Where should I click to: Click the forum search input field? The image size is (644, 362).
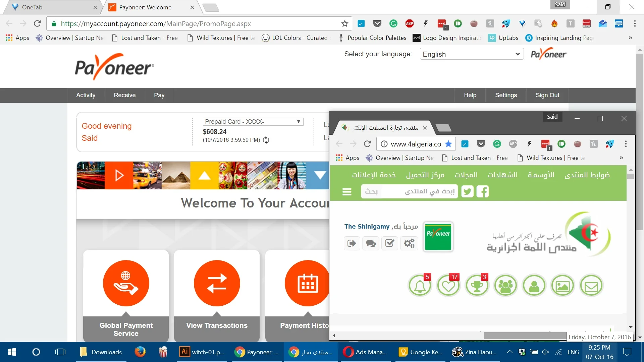point(419,192)
